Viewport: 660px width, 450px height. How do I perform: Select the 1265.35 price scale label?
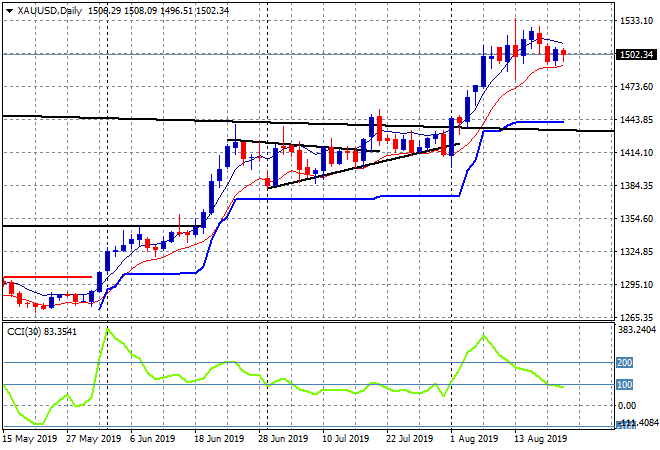[x=636, y=317]
